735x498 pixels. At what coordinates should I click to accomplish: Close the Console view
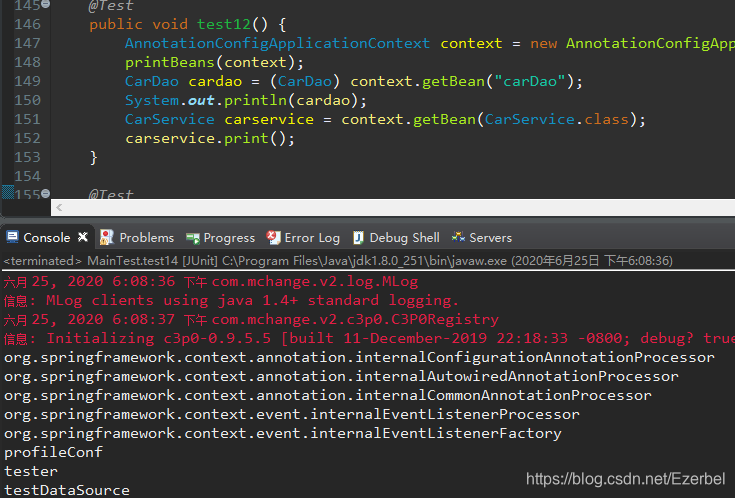pyautogui.click(x=83, y=237)
